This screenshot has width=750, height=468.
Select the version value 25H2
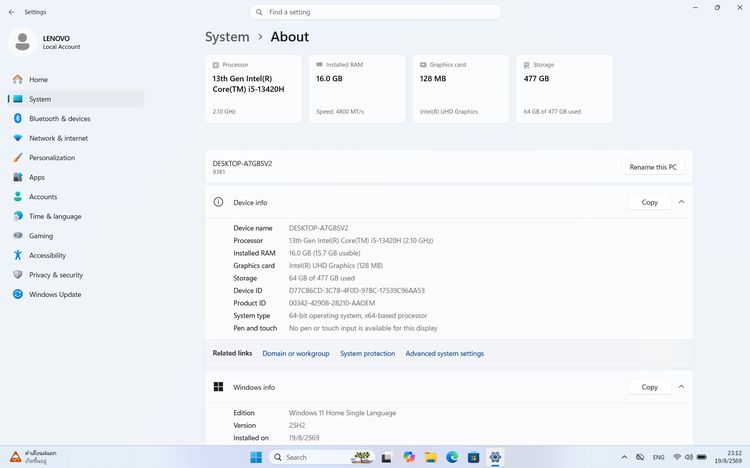tap(297, 425)
